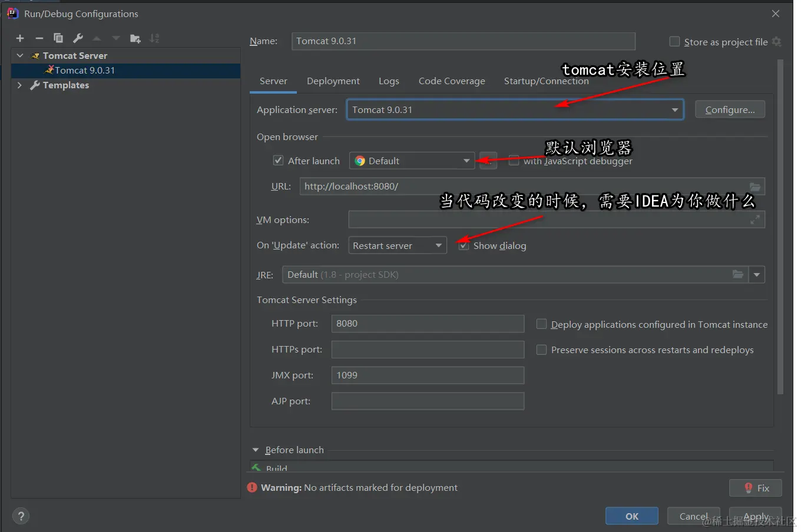Click the Apply button
Screen dimensions: 801x532
(x=756, y=516)
